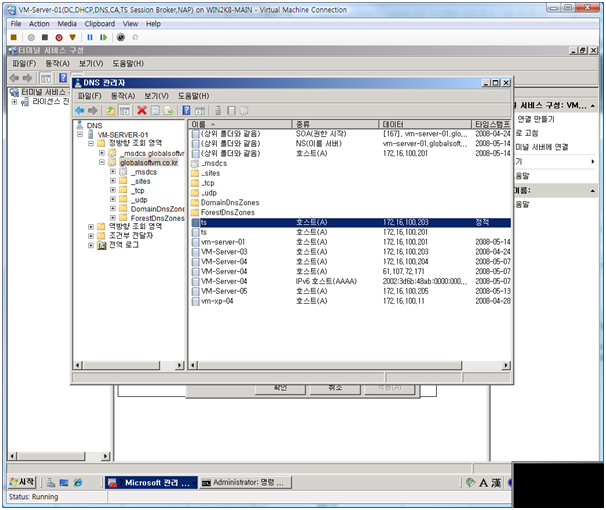This screenshot has width=606, height=510.
Task: Select the highlighted ts host record 172.16.100.203
Action: tap(351, 223)
